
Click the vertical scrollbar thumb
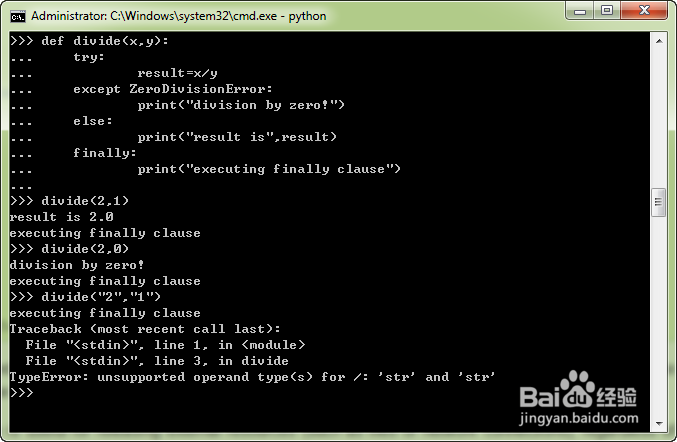659,202
